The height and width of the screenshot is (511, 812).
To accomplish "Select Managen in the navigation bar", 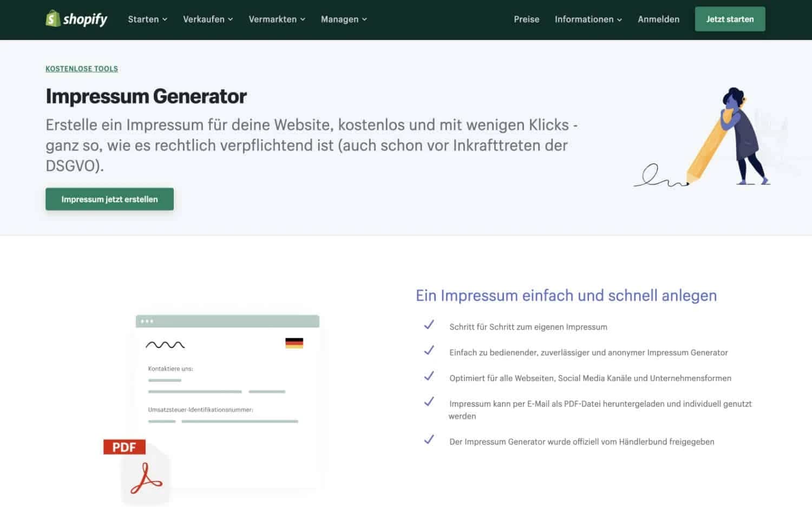I will [x=343, y=19].
